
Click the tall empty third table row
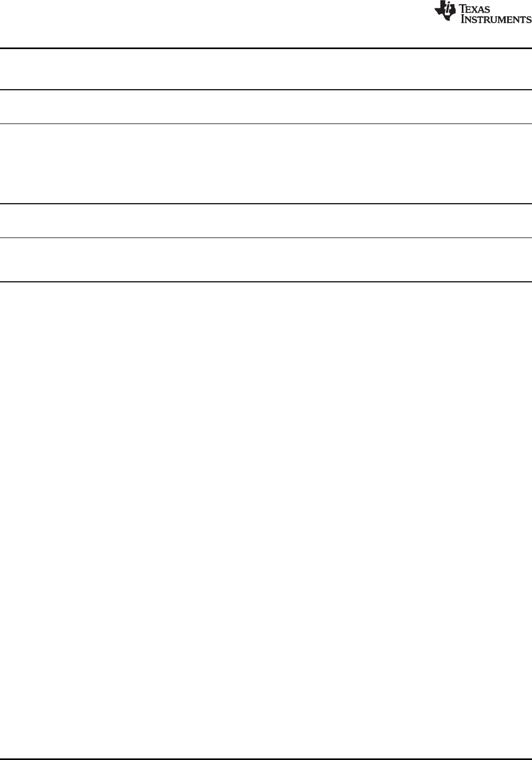click(x=266, y=164)
